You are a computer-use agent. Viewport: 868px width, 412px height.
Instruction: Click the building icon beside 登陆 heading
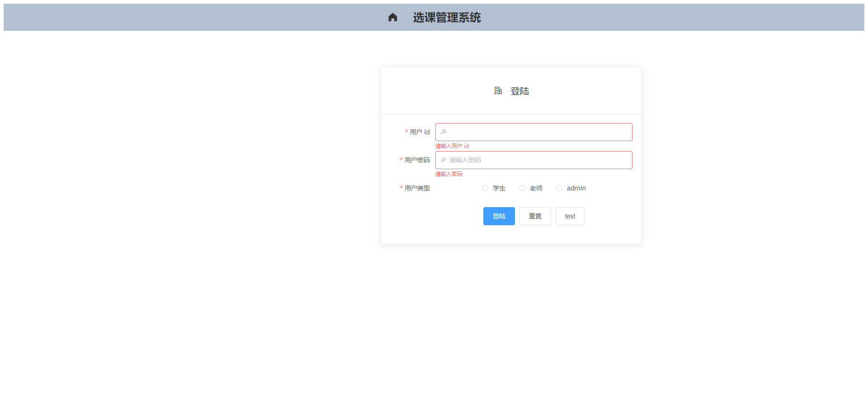click(x=498, y=91)
